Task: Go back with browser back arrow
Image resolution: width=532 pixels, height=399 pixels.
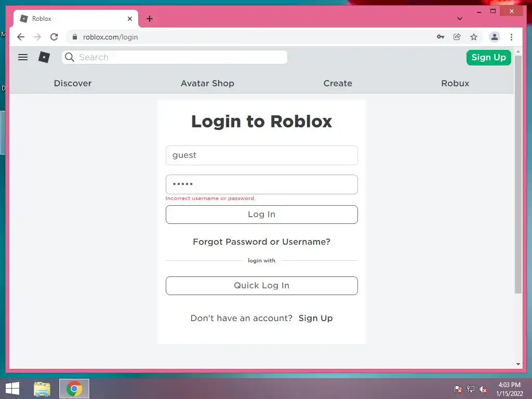Action: [x=21, y=37]
